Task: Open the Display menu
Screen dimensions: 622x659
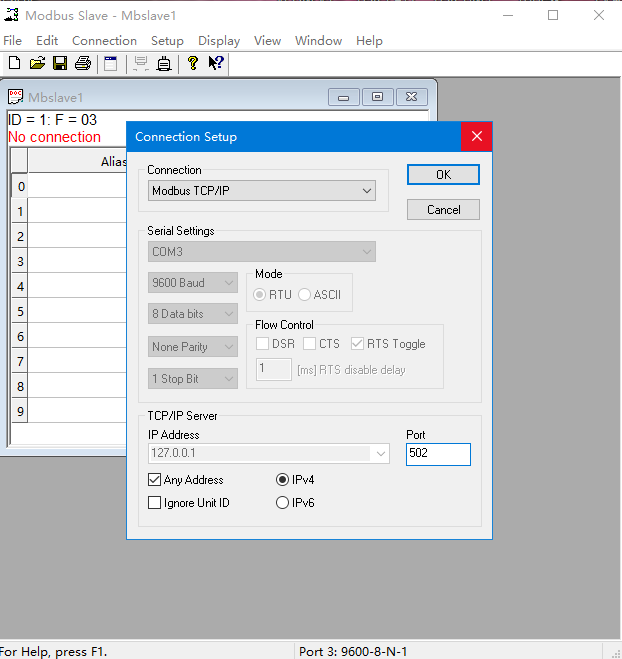Action: coord(219,41)
